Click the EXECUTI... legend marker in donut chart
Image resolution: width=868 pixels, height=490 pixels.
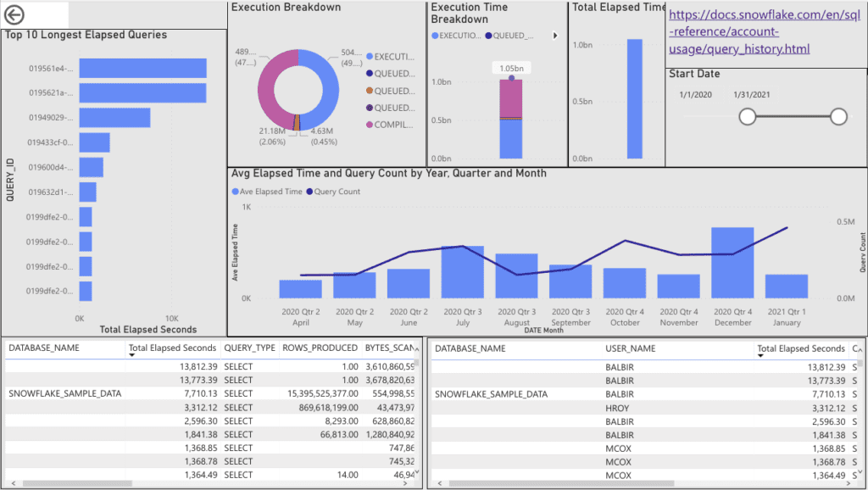pyautogui.click(x=370, y=57)
